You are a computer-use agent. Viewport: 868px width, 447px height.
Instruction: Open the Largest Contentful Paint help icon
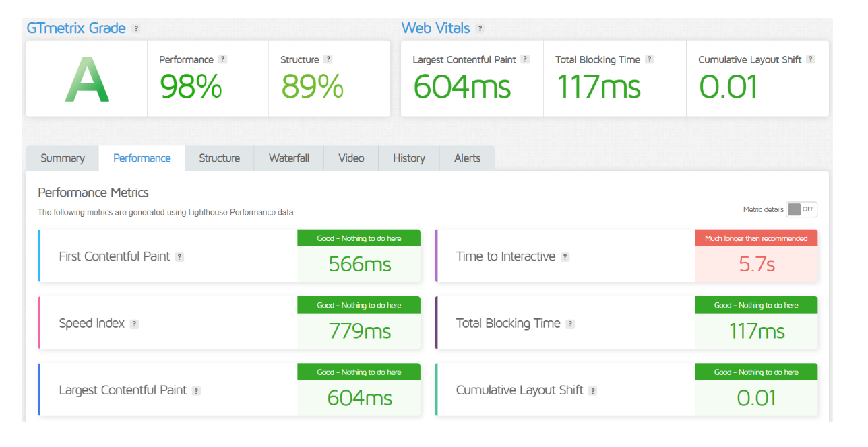[x=526, y=59]
